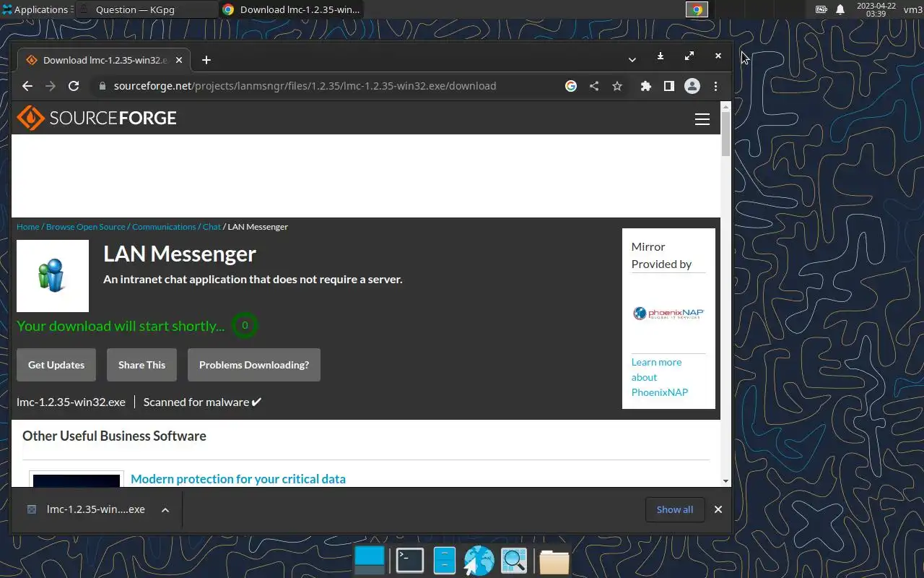Click Problems Downloading? button
Image resolution: width=924 pixels, height=578 pixels.
[x=254, y=365]
